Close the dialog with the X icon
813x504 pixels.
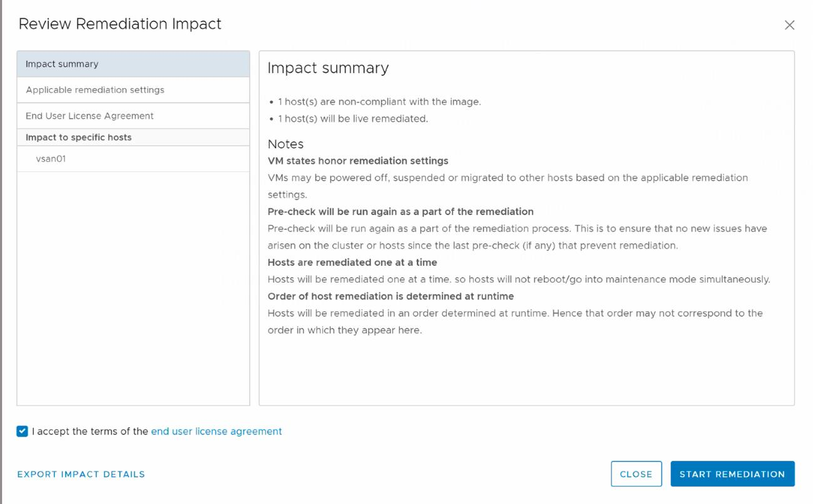tap(789, 25)
